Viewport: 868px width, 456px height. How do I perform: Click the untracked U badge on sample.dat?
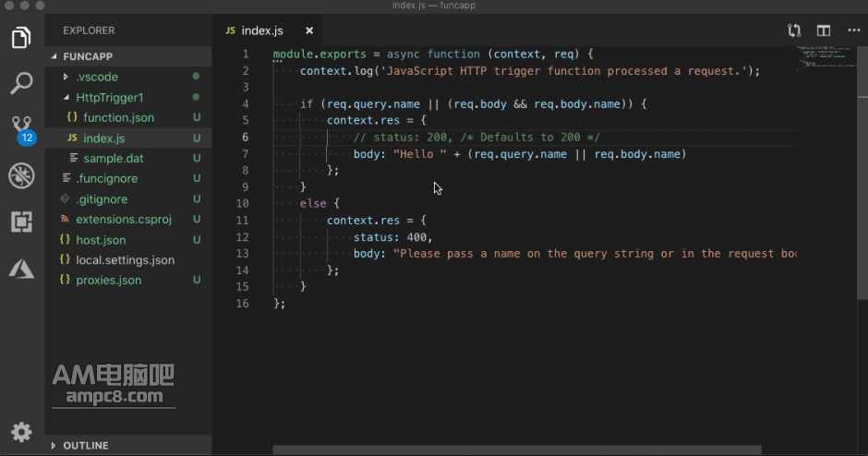[197, 158]
